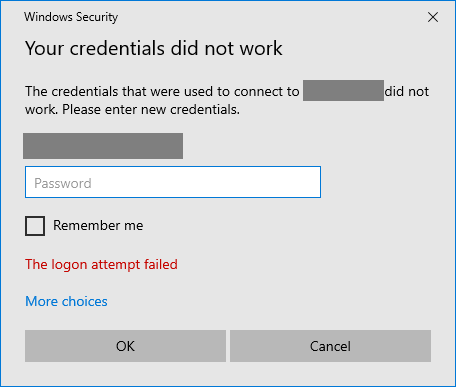This screenshot has width=456, height=387.
Task: Dismiss the prompt with Cancel button
Action: [330, 346]
